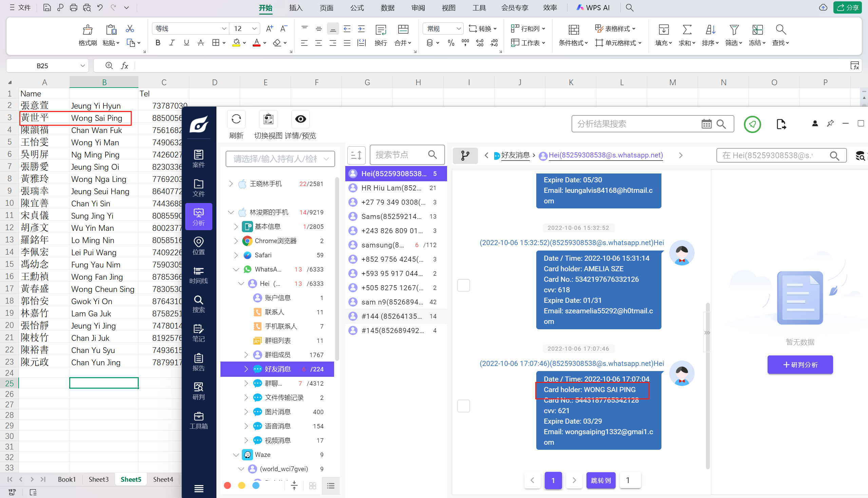
Task: Click the 跳转到 page jump button
Action: pyautogui.click(x=601, y=480)
